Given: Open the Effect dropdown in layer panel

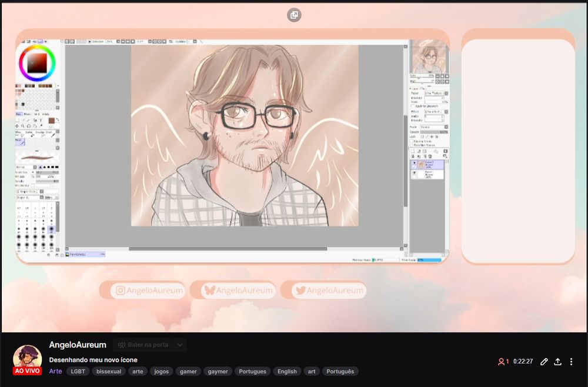Looking at the screenshot, I should [436, 112].
